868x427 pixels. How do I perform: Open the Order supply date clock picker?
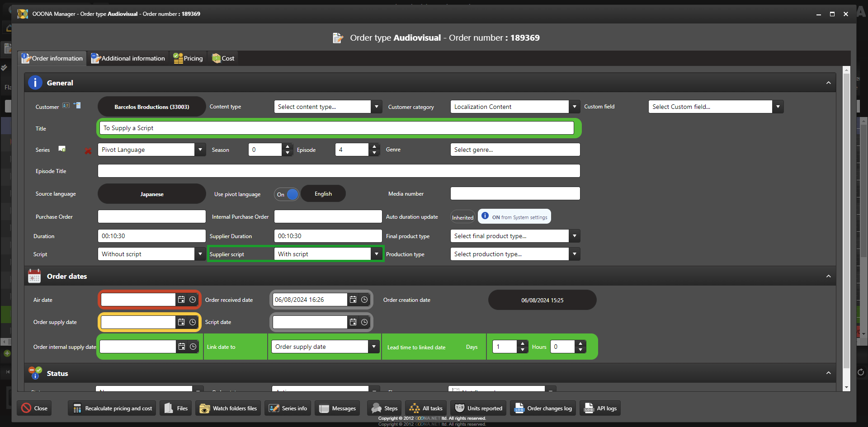tap(193, 322)
